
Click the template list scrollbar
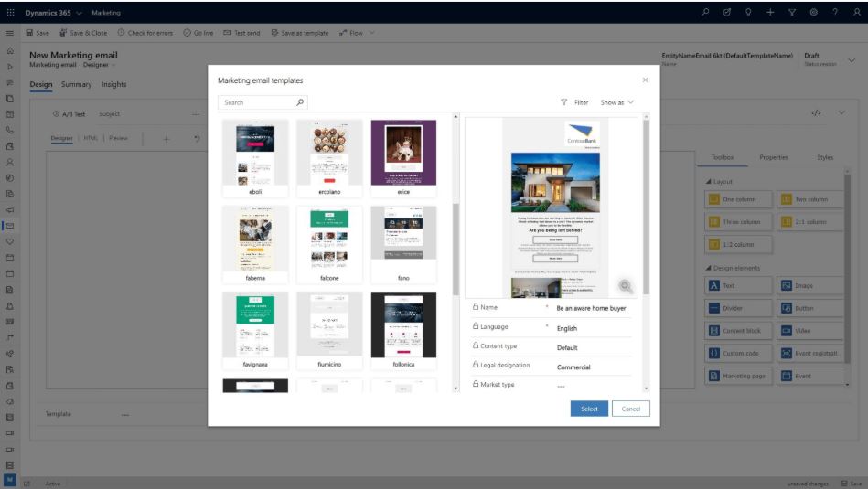click(456, 249)
